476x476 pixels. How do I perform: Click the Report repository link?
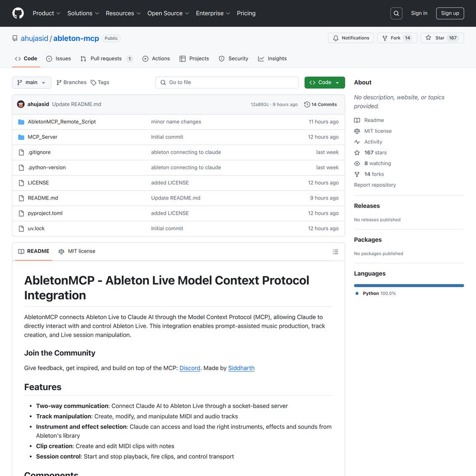(375, 185)
